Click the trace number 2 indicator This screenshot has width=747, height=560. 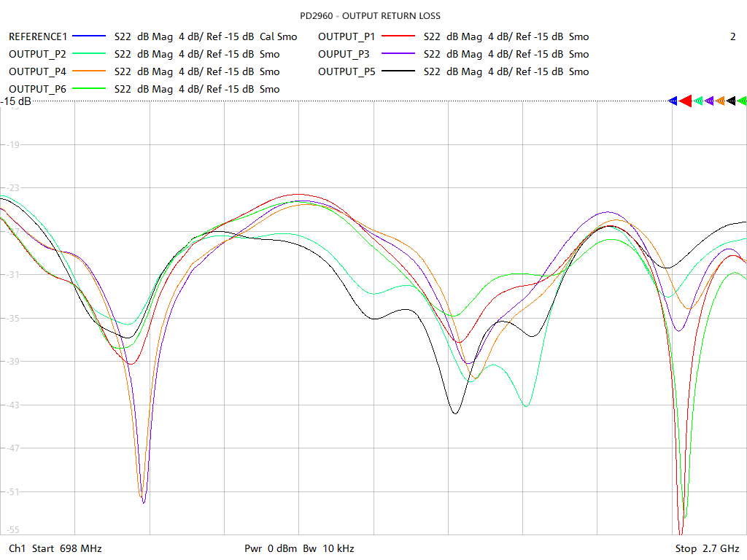(732, 36)
